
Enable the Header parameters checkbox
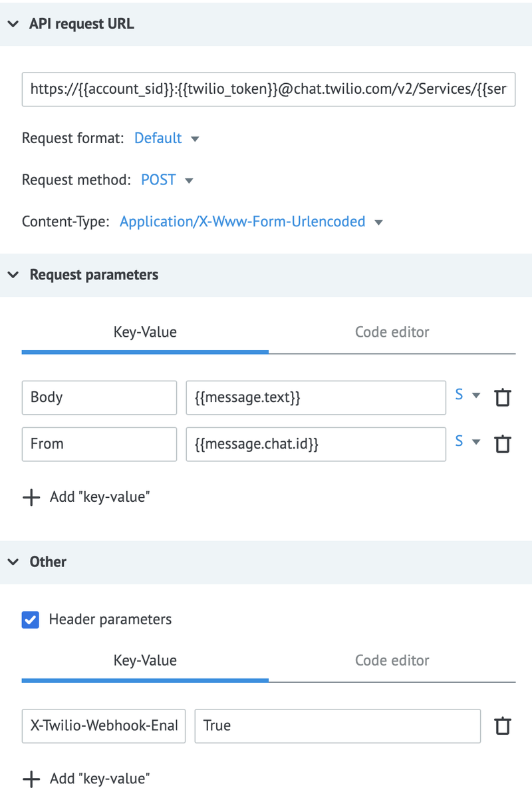pos(31,620)
